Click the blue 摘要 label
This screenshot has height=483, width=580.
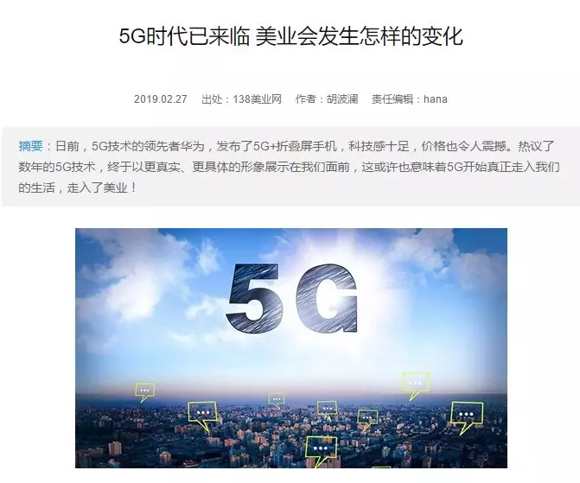coord(31,146)
